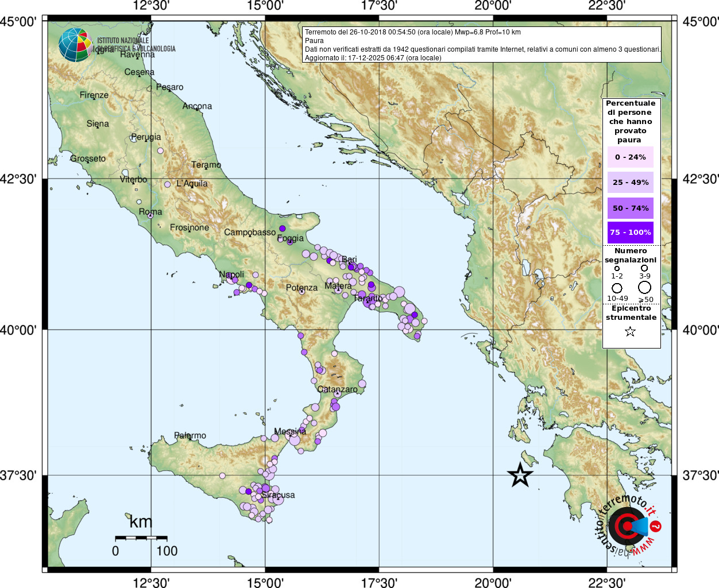719x588 pixels.
Task: Click the Foggia city label
Action: pyautogui.click(x=291, y=238)
